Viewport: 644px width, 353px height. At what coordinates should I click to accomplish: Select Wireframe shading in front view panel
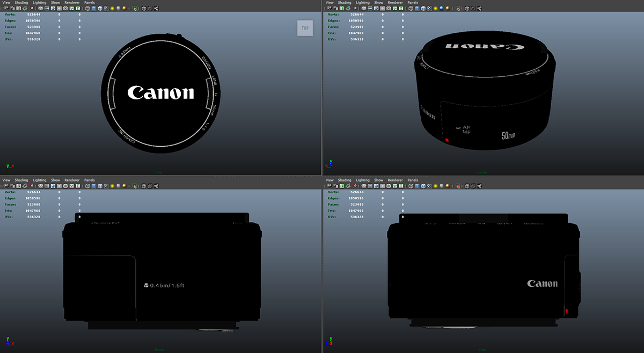click(x=87, y=186)
